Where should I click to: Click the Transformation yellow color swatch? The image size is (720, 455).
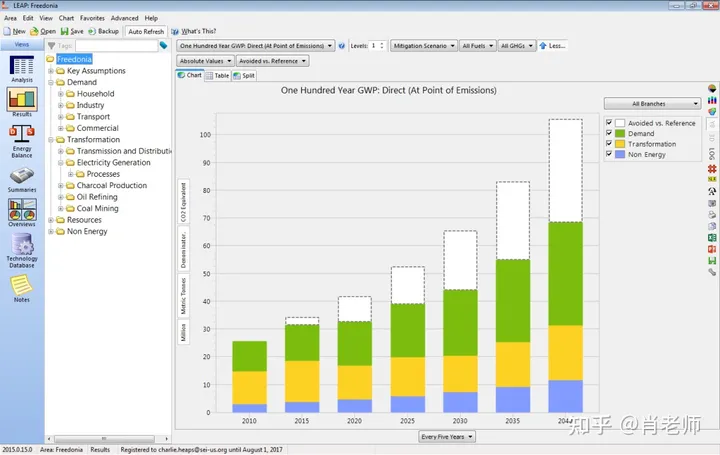619,144
